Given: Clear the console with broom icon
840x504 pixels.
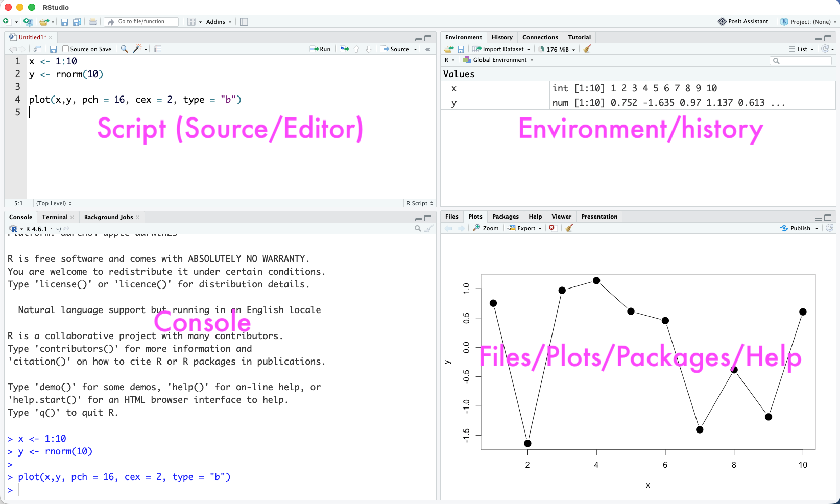Looking at the screenshot, I should [x=429, y=229].
